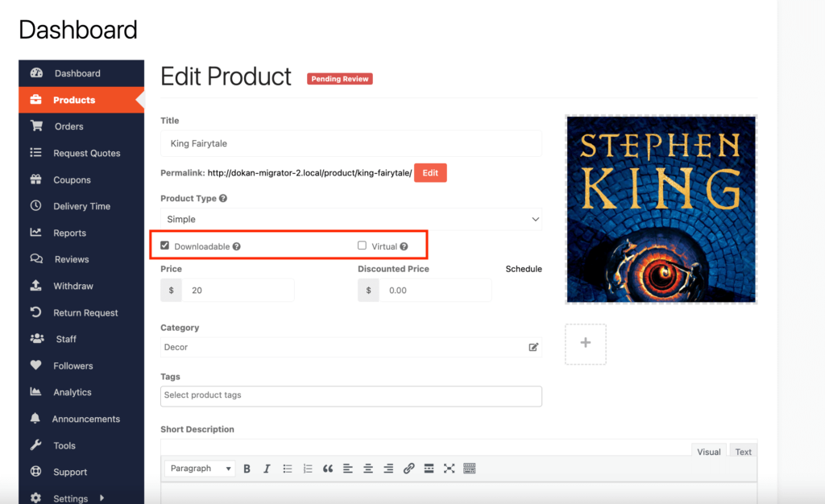Click the Price input showing 20

238,290
